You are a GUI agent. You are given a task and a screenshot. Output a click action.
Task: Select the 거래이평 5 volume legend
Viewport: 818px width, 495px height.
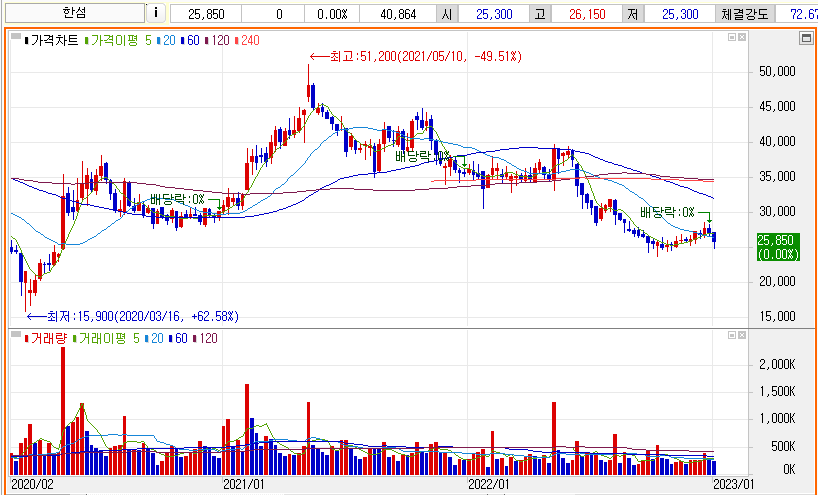[106, 339]
